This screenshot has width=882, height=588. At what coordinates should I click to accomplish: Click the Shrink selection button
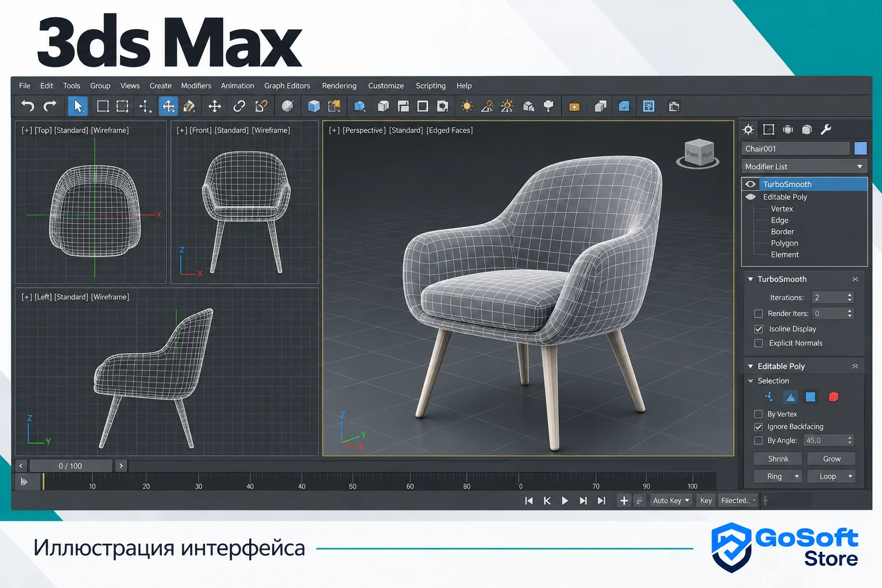click(x=778, y=459)
